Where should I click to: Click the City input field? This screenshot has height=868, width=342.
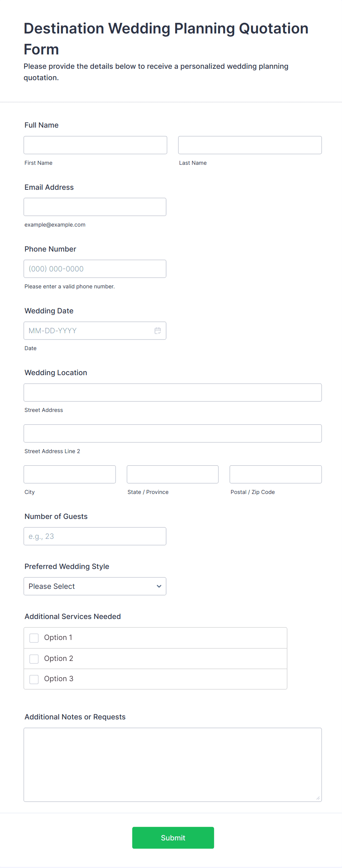click(x=69, y=474)
